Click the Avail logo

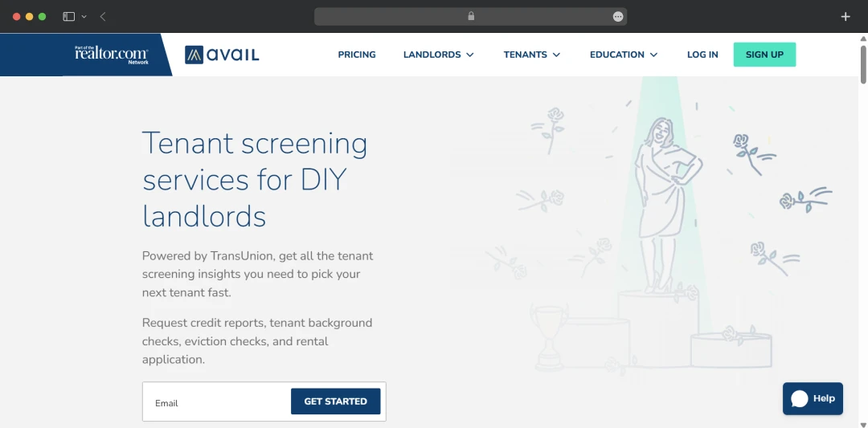[222, 55]
